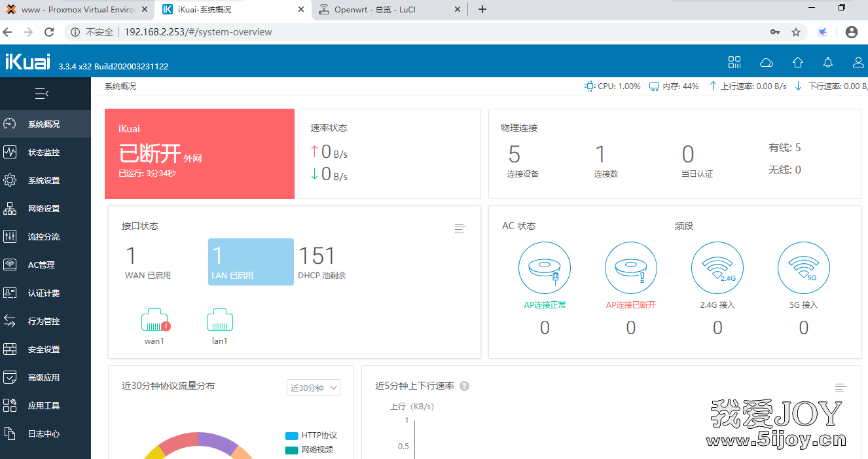Open 流控分流 menu item
The height and width of the screenshot is (459, 868).
(x=45, y=236)
